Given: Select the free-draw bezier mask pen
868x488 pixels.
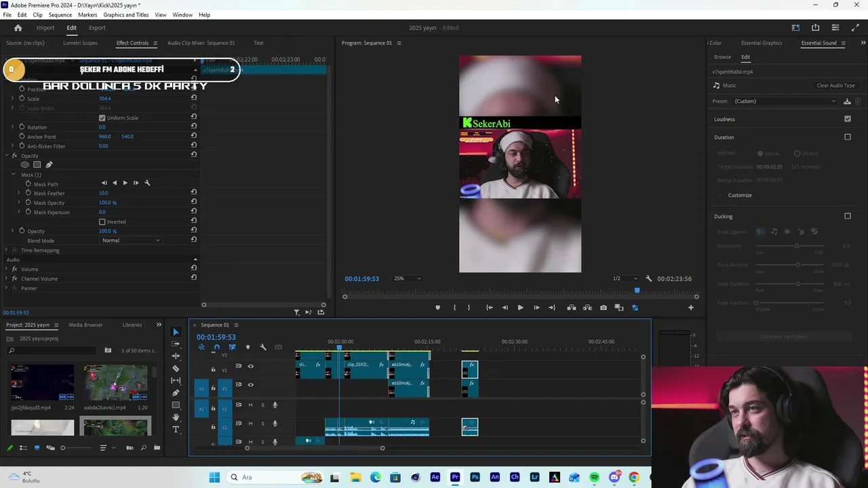Looking at the screenshot, I should point(49,165).
